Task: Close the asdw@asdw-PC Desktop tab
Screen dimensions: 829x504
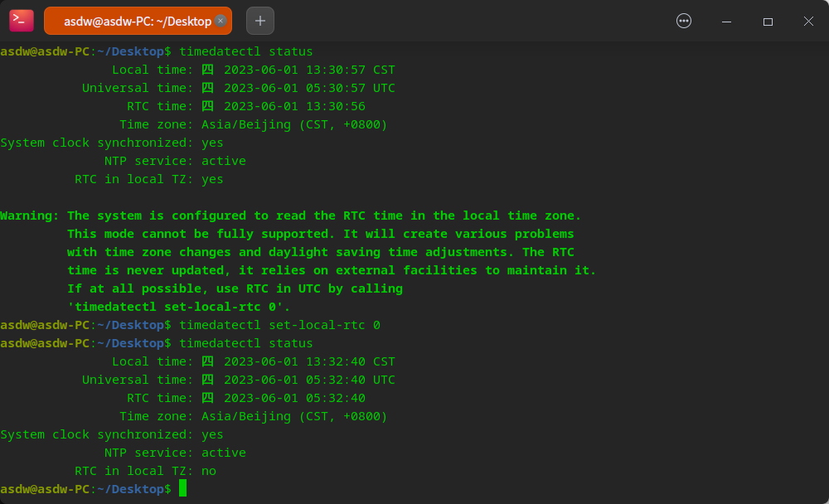Action: click(x=220, y=21)
